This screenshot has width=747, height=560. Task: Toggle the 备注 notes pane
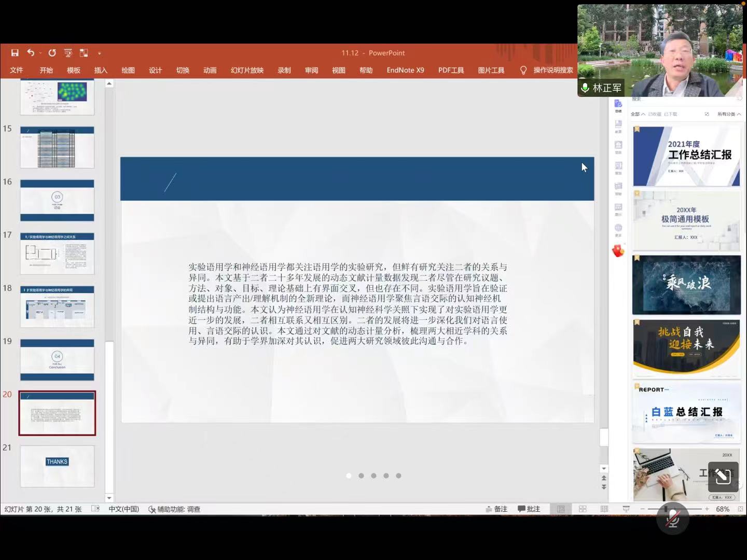496,509
